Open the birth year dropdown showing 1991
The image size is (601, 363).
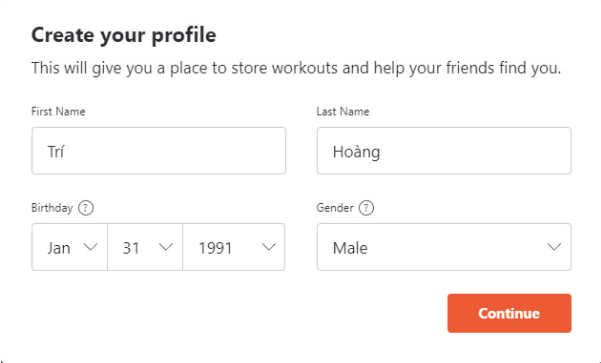(234, 247)
